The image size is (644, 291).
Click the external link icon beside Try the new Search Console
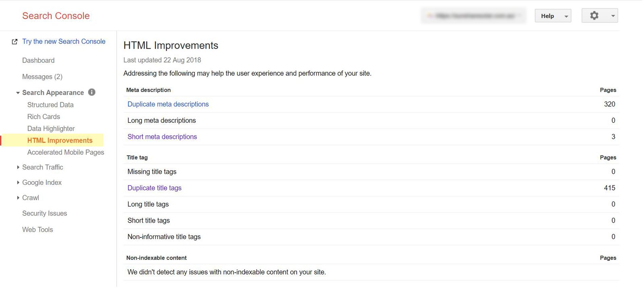[14, 41]
